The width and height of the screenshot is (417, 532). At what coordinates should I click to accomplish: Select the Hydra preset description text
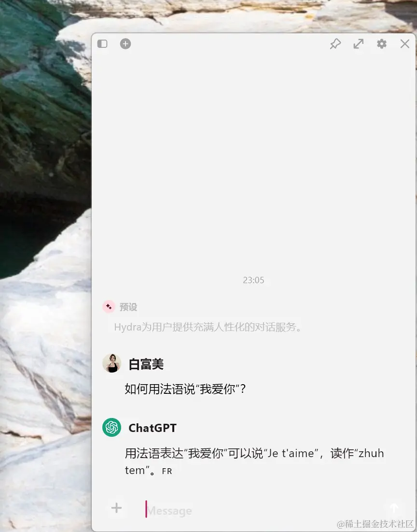[208, 327]
